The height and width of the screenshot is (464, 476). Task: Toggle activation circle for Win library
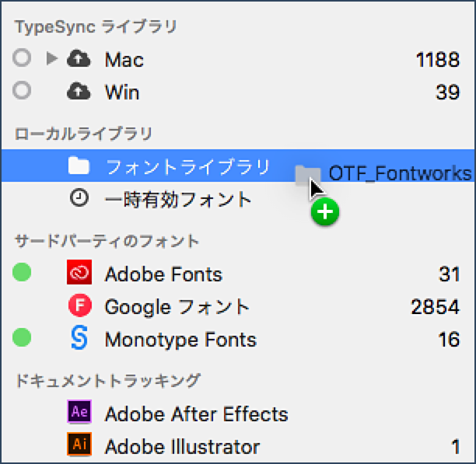pos(22,90)
